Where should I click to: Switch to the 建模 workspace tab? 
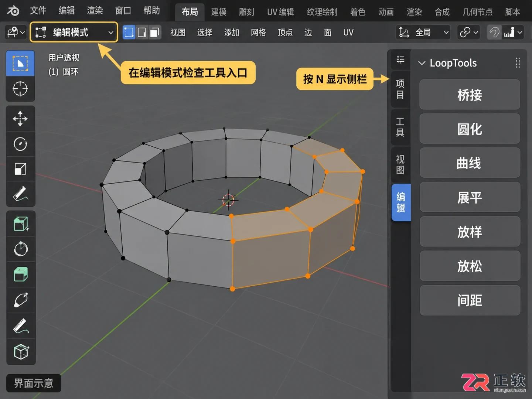click(219, 12)
